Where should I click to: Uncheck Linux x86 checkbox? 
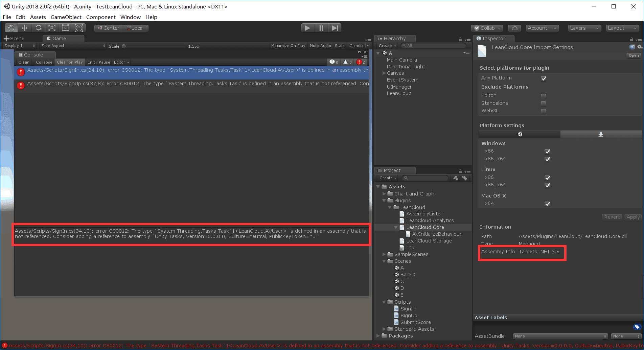pyautogui.click(x=547, y=178)
